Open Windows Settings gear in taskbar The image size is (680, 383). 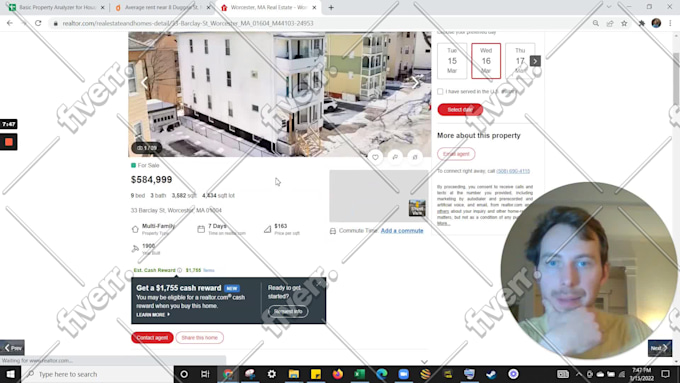[271, 374]
